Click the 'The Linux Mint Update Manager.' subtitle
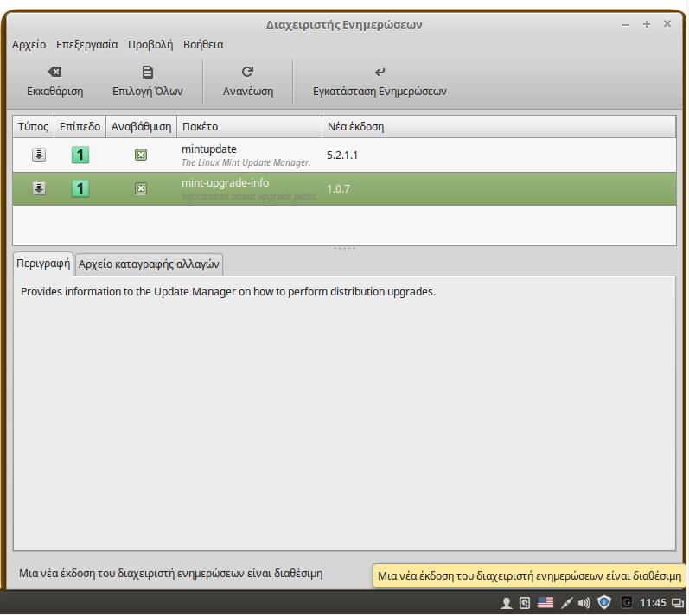Image resolution: width=689 pixels, height=616 pixels. point(246,162)
